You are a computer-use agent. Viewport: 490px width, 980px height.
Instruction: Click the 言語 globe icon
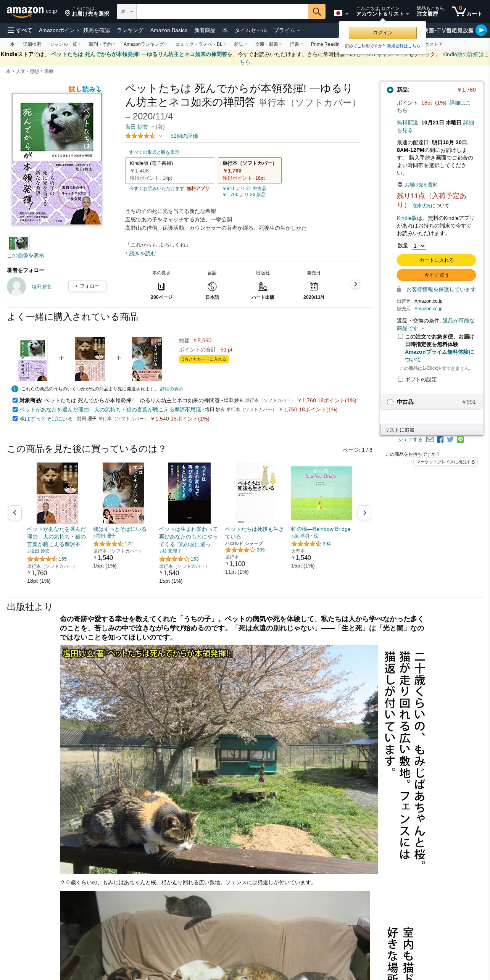click(212, 287)
